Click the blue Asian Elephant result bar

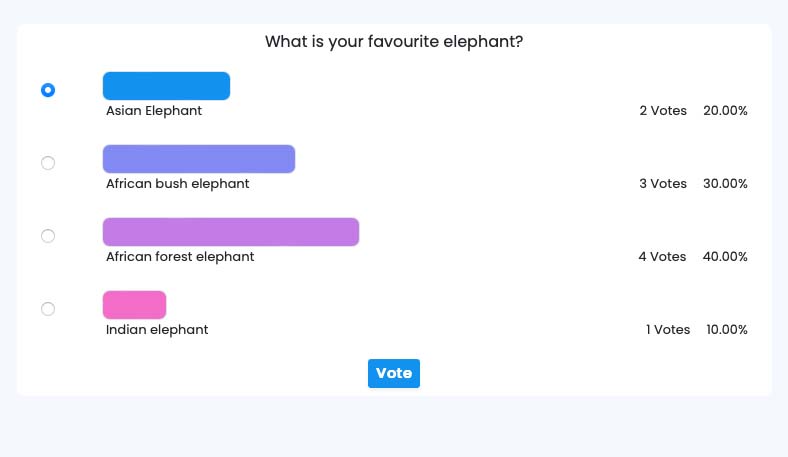[x=166, y=86]
